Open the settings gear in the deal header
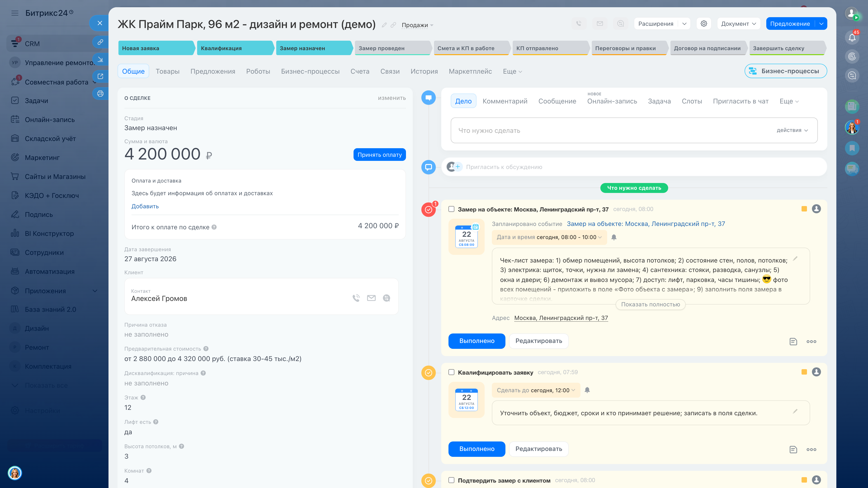This screenshot has width=868, height=488. click(x=704, y=23)
